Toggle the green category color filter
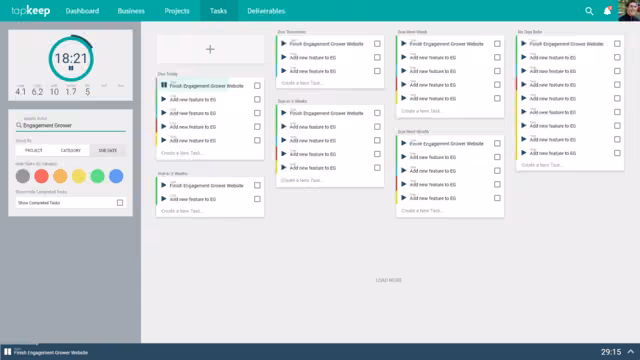Viewport: 640px width, 360px height. 98,176
